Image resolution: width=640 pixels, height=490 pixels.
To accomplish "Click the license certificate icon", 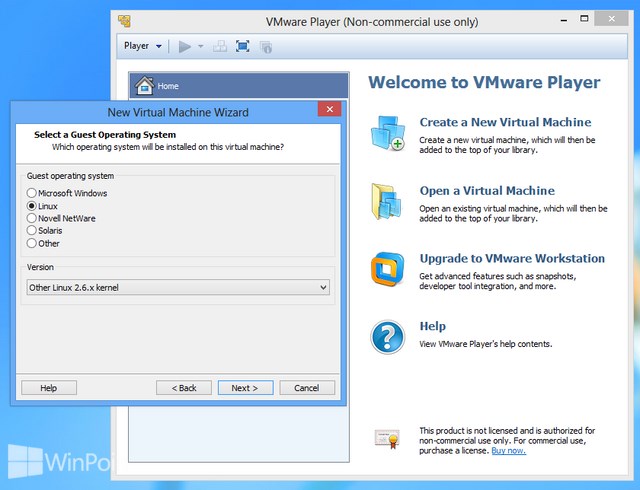I will pyautogui.click(x=387, y=439).
